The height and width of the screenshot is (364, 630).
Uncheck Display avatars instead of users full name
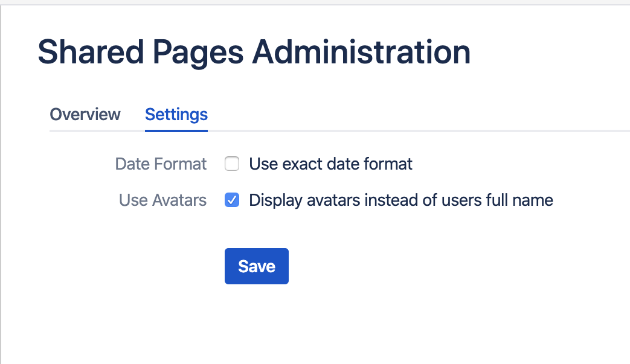coord(232,200)
